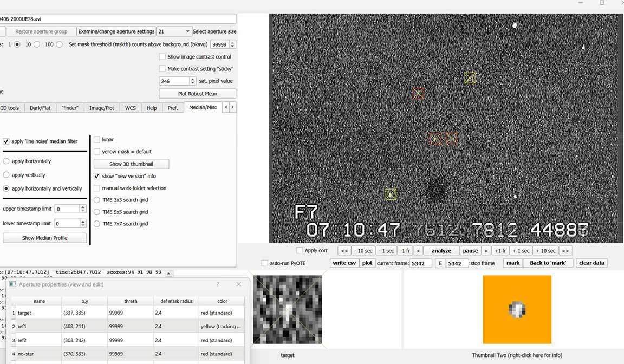Click the Plot Robust Mean button

tap(197, 94)
